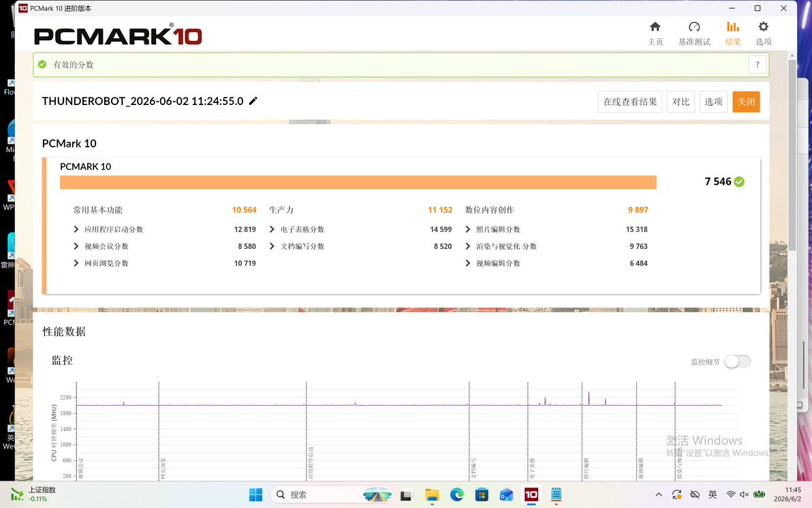The height and width of the screenshot is (508, 812).
Task: Click the 6 484 video editing value
Action: 638,263
